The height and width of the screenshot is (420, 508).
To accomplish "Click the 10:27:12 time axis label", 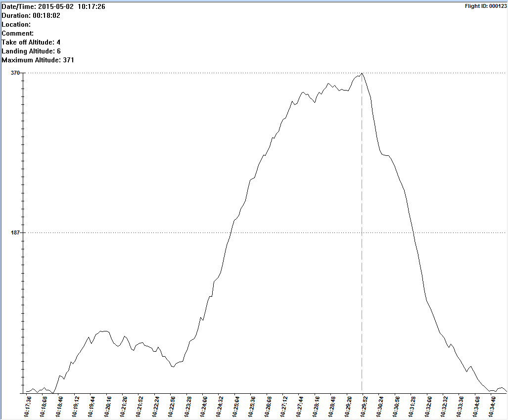I will click(284, 407).
